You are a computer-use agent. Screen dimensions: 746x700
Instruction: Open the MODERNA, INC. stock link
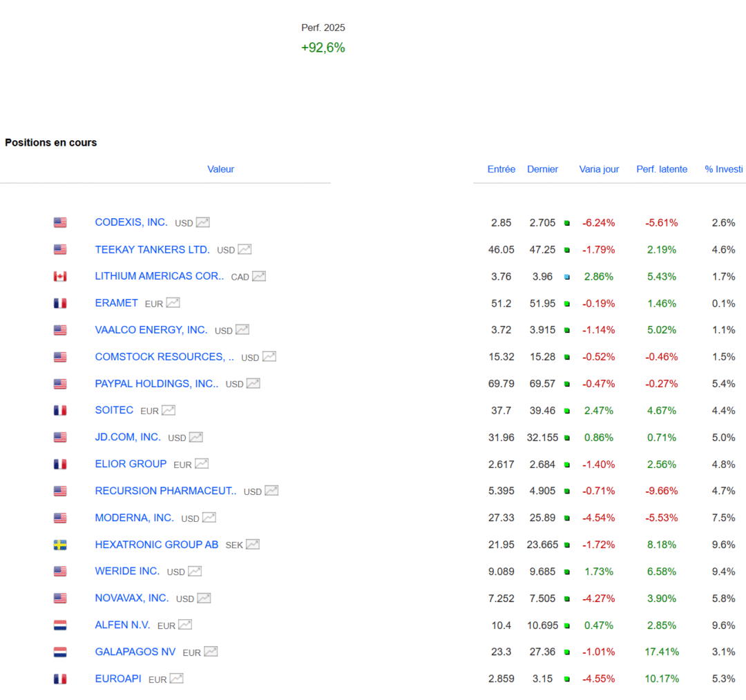click(135, 517)
